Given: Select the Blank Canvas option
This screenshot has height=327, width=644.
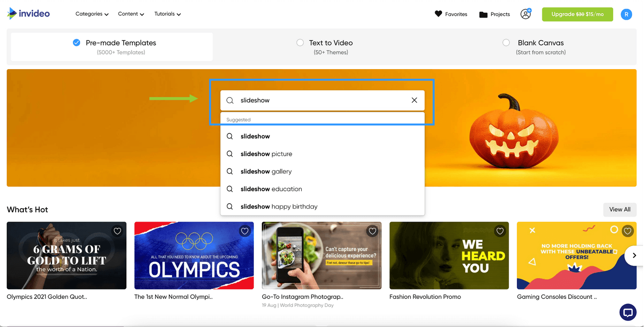Looking at the screenshot, I should coord(506,42).
